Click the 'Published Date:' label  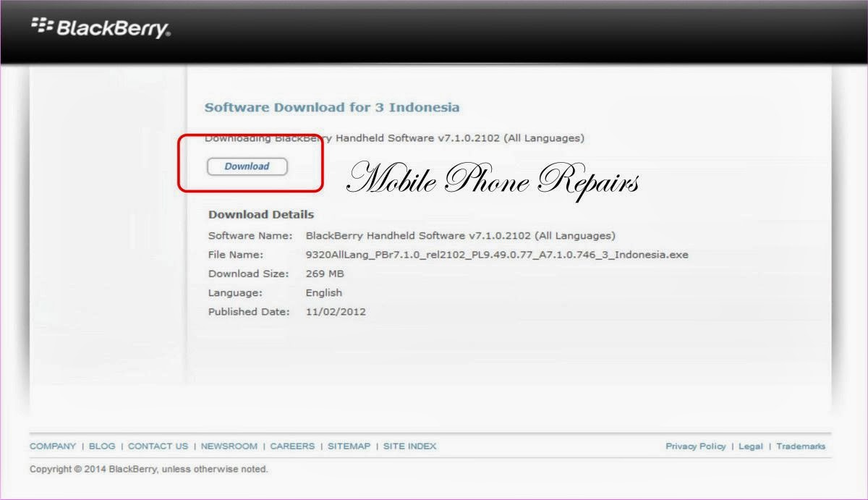[x=249, y=312]
